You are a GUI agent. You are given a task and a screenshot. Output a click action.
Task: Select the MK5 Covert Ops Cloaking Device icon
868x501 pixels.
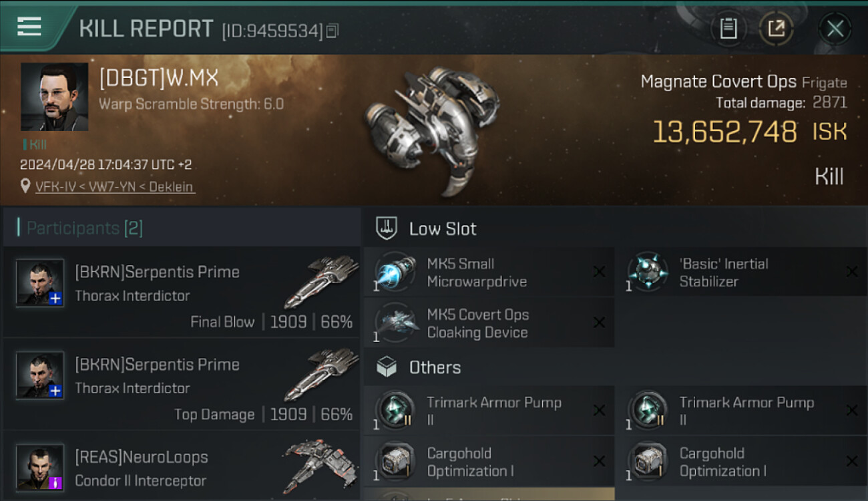click(395, 323)
